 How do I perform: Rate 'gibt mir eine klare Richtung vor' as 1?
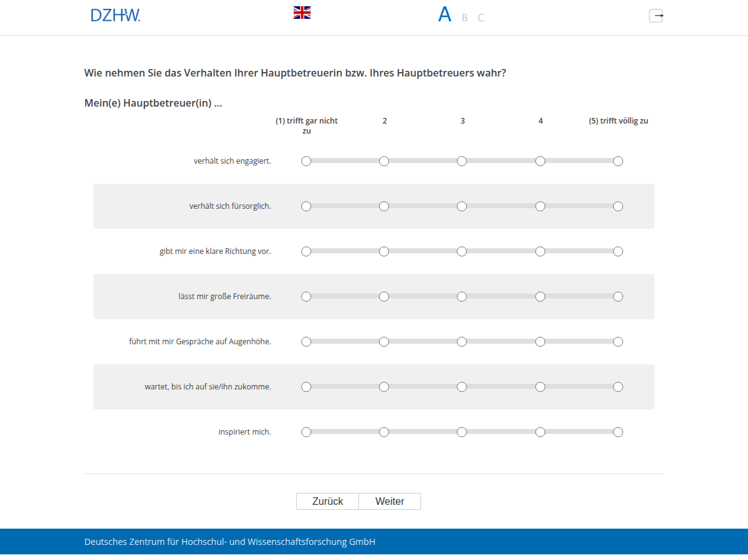tap(306, 251)
